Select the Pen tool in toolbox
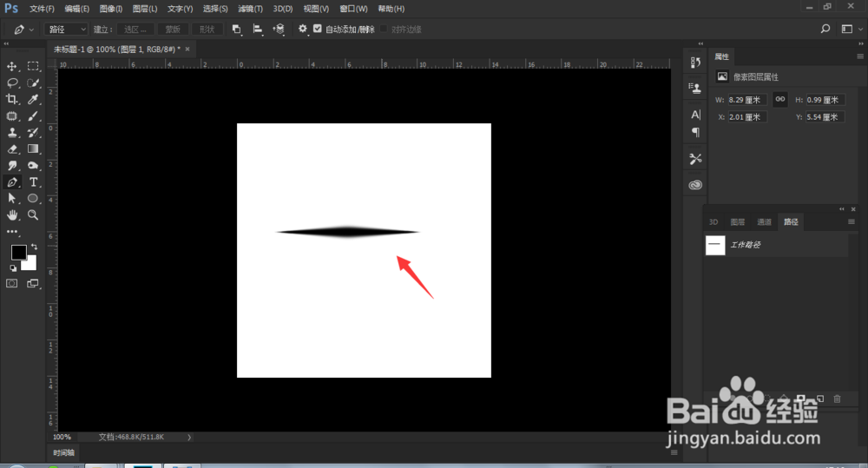This screenshot has width=868, height=468. pos(11,182)
